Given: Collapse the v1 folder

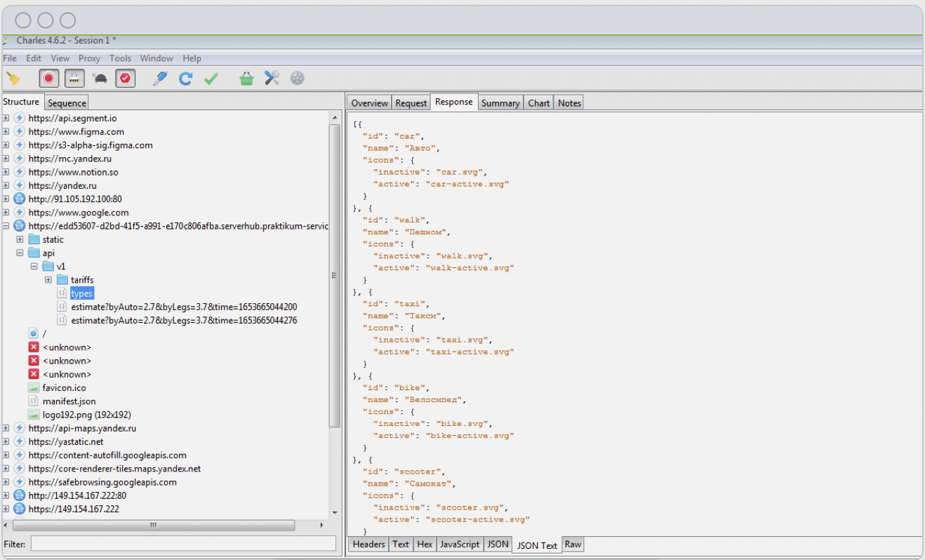Looking at the screenshot, I should (34, 267).
